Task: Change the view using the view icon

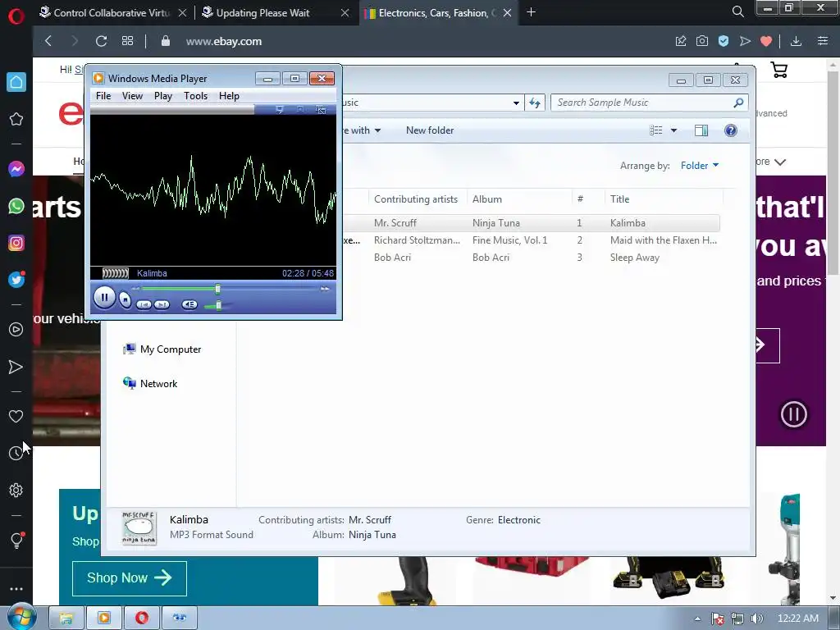Action: point(655,130)
